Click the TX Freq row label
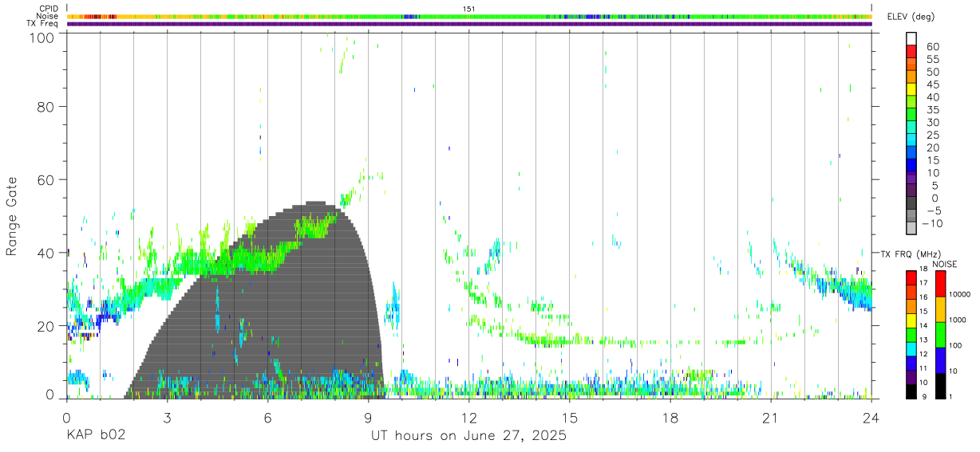Image resolution: width=980 pixels, height=452 pixels. click(x=42, y=24)
